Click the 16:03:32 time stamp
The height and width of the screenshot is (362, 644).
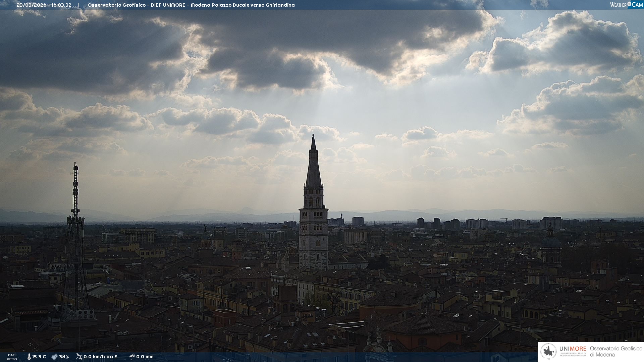61,5
